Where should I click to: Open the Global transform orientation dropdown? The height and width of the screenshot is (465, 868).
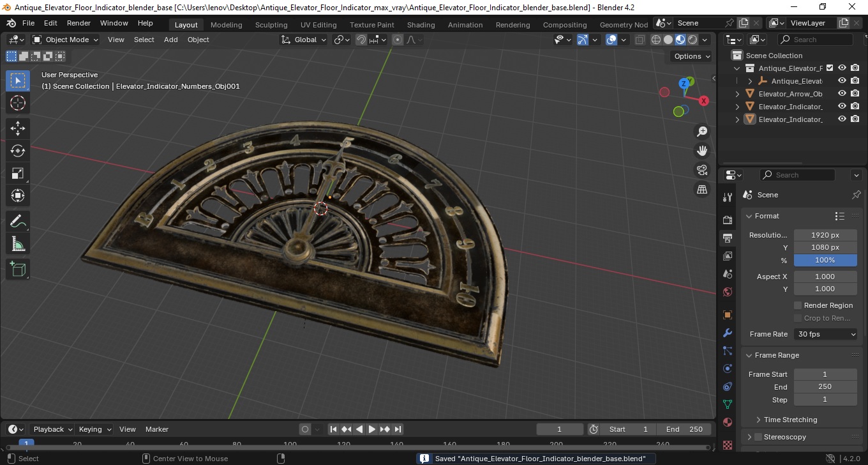point(304,40)
